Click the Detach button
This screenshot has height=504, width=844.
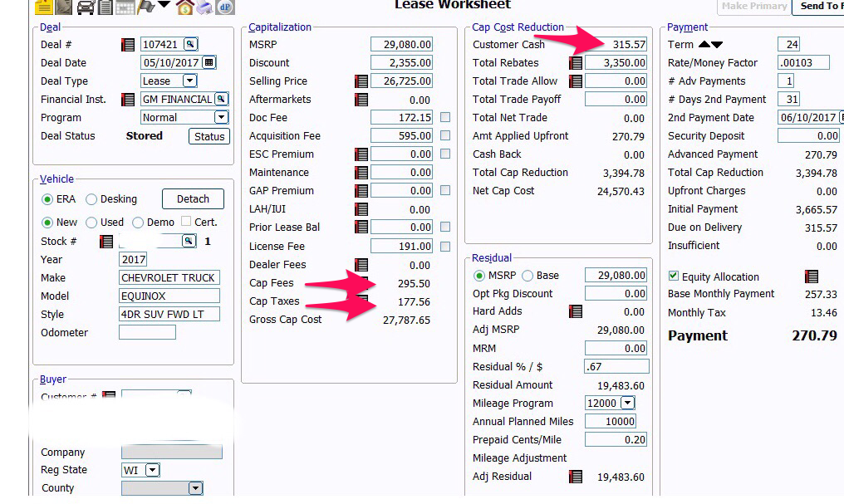coord(194,199)
